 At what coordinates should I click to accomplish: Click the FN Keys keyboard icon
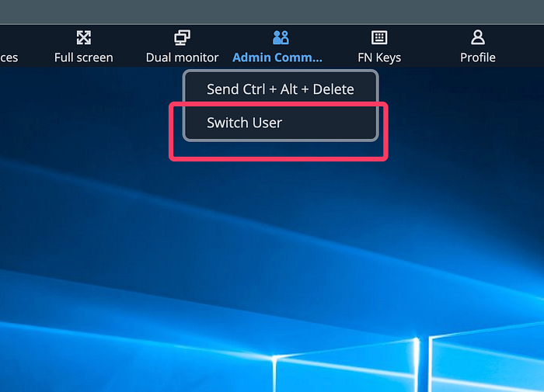point(379,37)
